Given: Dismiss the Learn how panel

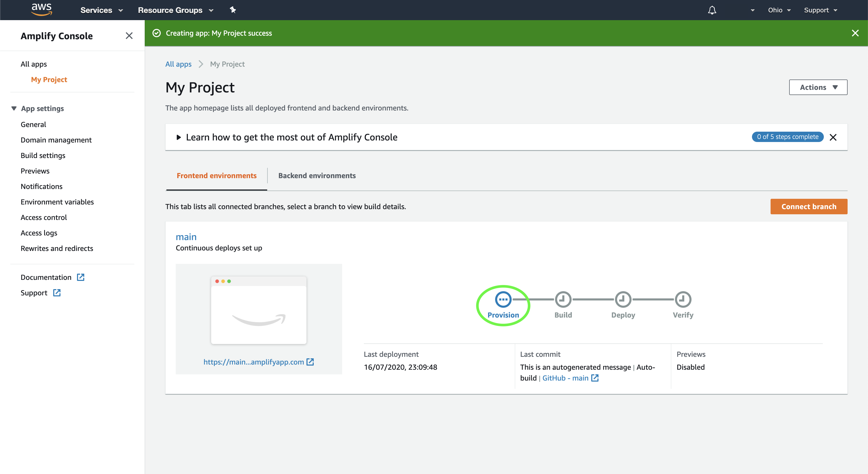Looking at the screenshot, I should tap(833, 137).
